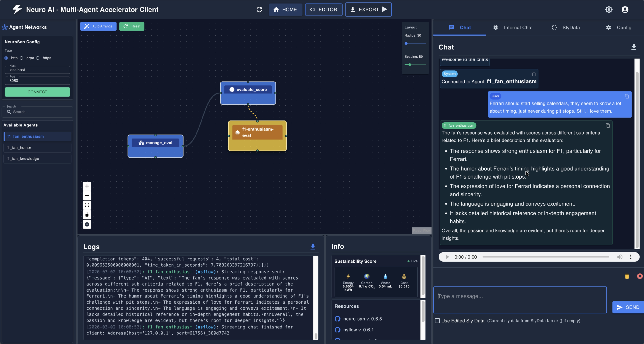644x344 pixels.
Task: Toggle the theme brightness icon
Action: tap(608, 10)
